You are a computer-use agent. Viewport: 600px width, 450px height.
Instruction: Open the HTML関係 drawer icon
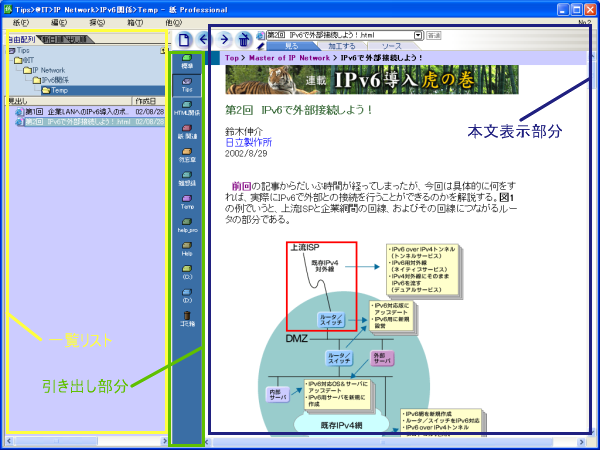tap(187, 109)
